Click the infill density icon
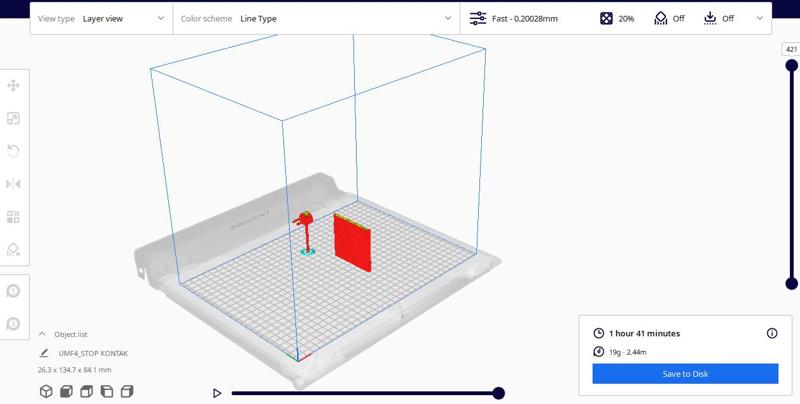800x404 pixels. click(x=606, y=18)
